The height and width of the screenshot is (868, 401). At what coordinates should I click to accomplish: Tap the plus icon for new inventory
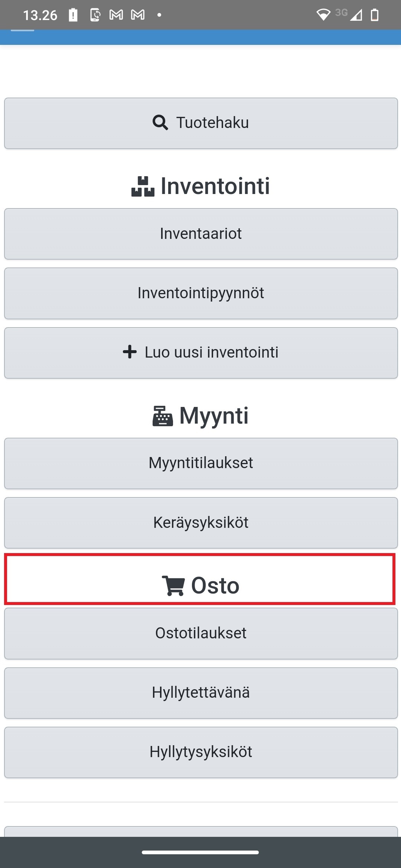(x=130, y=352)
